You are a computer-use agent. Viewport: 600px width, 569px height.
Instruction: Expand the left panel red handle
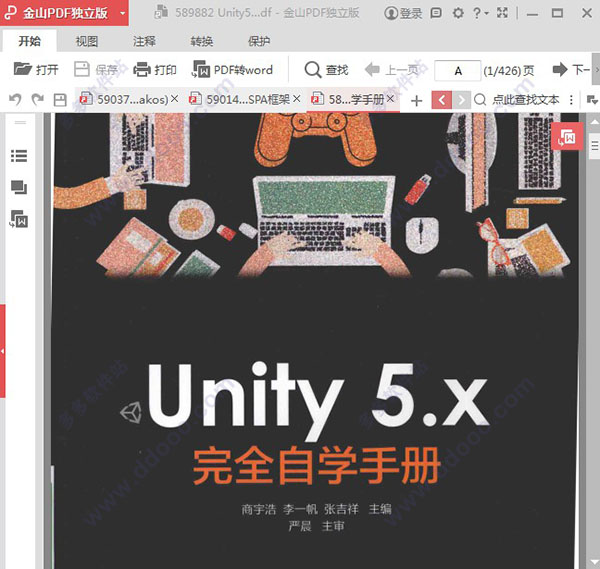pyautogui.click(x=3, y=351)
